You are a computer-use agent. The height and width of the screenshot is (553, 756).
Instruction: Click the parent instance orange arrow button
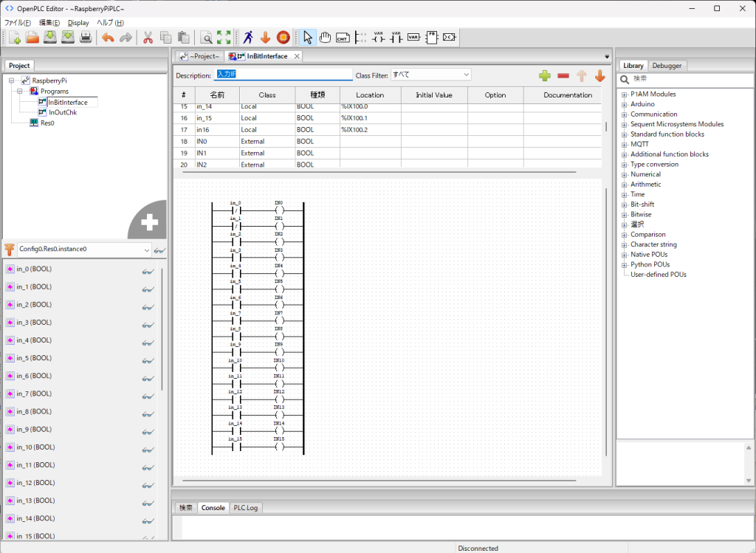click(x=9, y=250)
